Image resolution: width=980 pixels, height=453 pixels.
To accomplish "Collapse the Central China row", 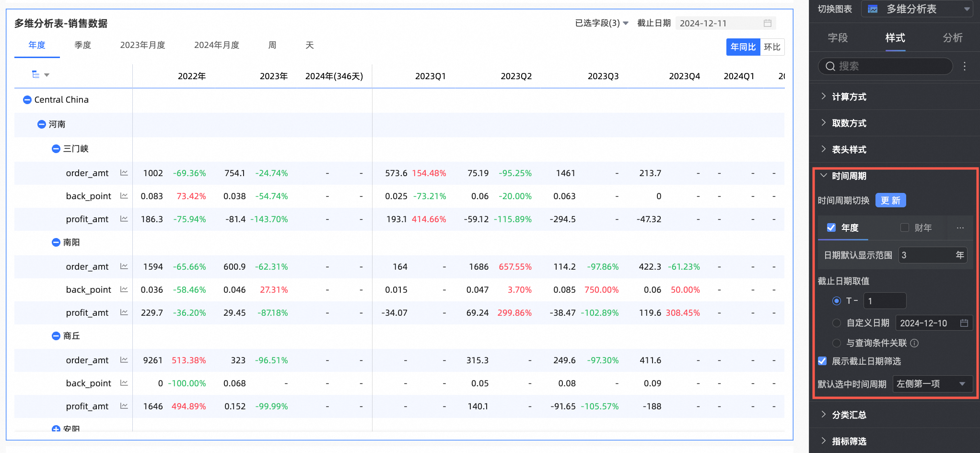I will 27,100.
